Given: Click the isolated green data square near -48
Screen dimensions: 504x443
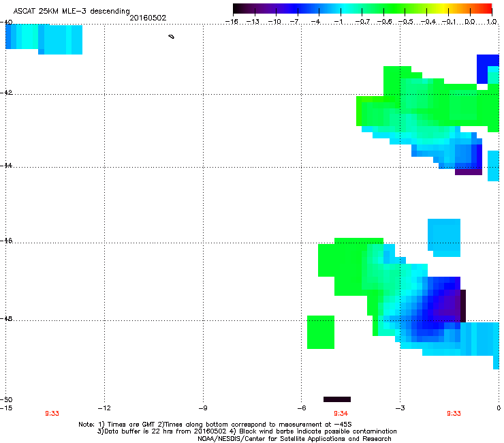Looking at the screenshot, I should pyautogui.click(x=321, y=333).
